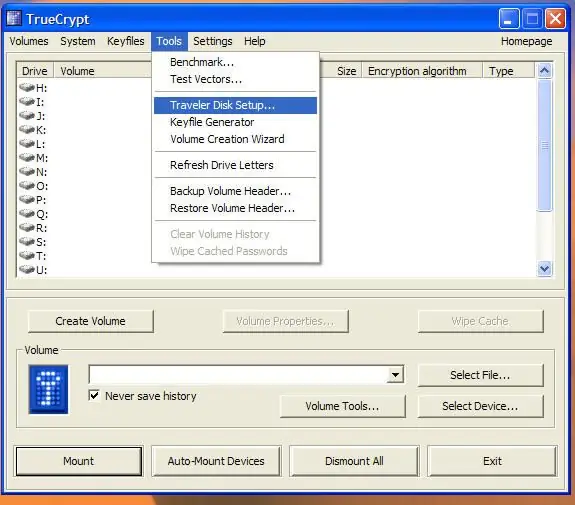Viewport: 575px width, 505px height.
Task: Choose Traveler Disk Setup... entry
Action: pos(235,105)
